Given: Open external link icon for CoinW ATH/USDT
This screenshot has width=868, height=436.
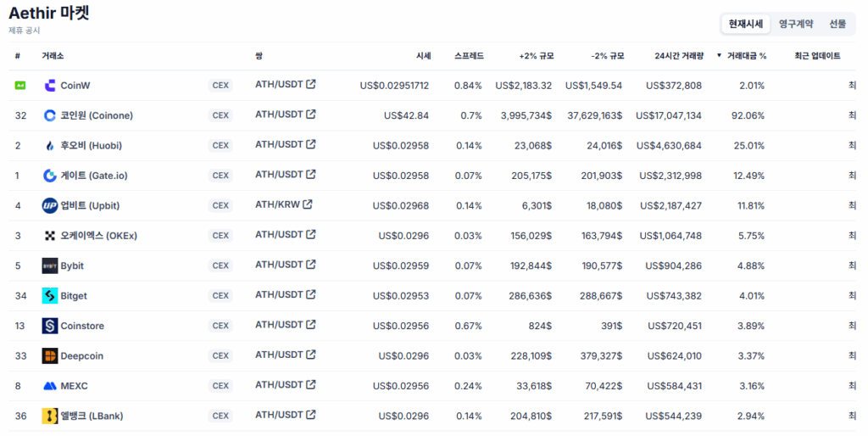Looking at the screenshot, I should coord(311,84).
